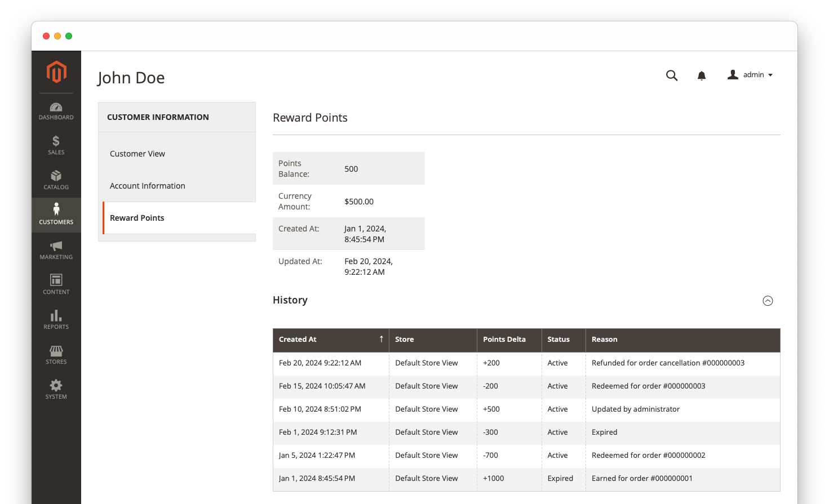The width and height of the screenshot is (829, 504).
Task: Collapse the History section chevron
Action: [768, 301]
